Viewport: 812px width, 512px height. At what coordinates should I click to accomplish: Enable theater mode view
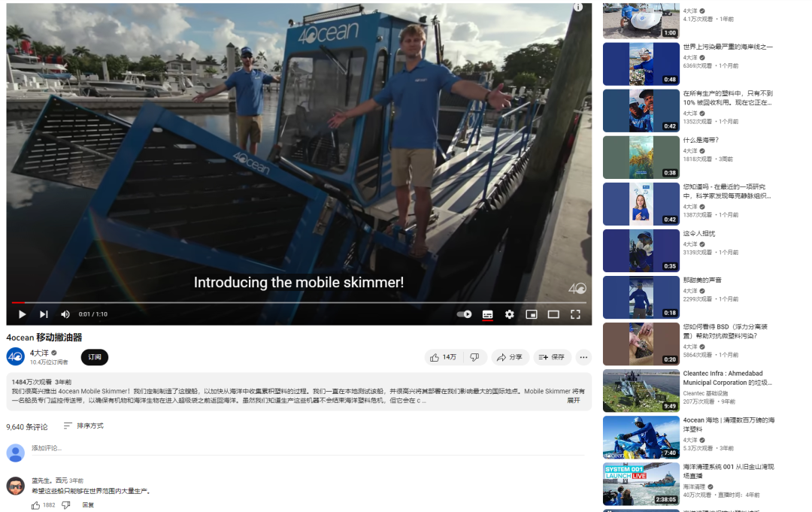pyautogui.click(x=553, y=314)
